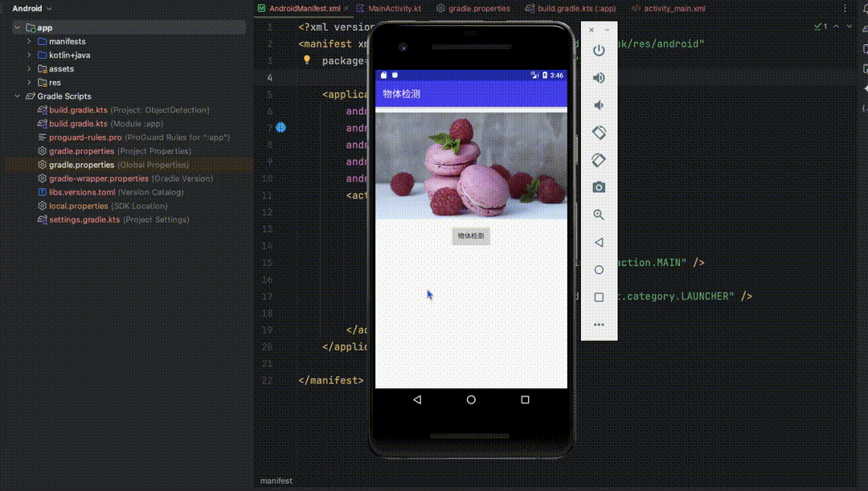Tap the macaron image in the app
868x491 pixels.
click(471, 166)
